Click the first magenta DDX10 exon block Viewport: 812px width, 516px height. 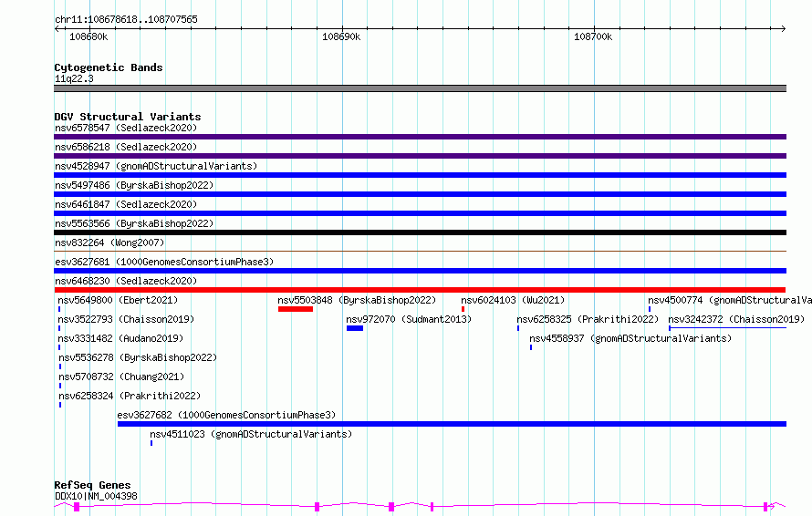pyautogui.click(x=77, y=507)
